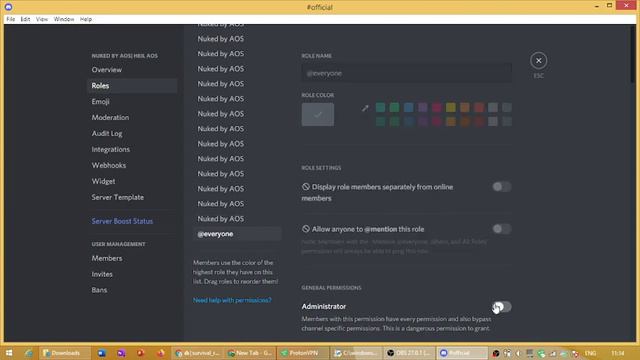Image resolution: width=640 pixels, height=360 pixels.
Task: Choose the bright red color in top row
Action: pos(479,107)
